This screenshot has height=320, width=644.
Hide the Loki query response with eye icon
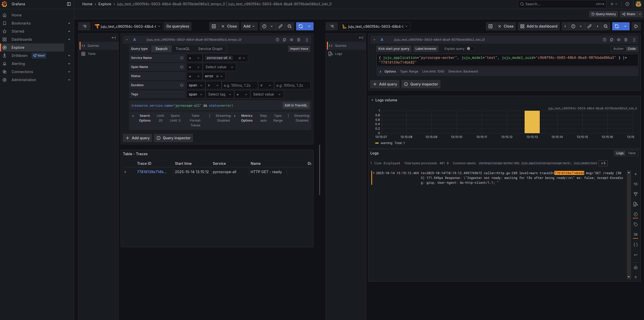click(619, 40)
